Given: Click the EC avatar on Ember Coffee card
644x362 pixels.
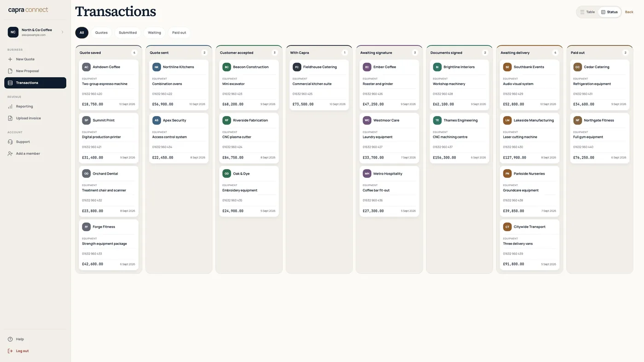Looking at the screenshot, I should tap(367, 67).
